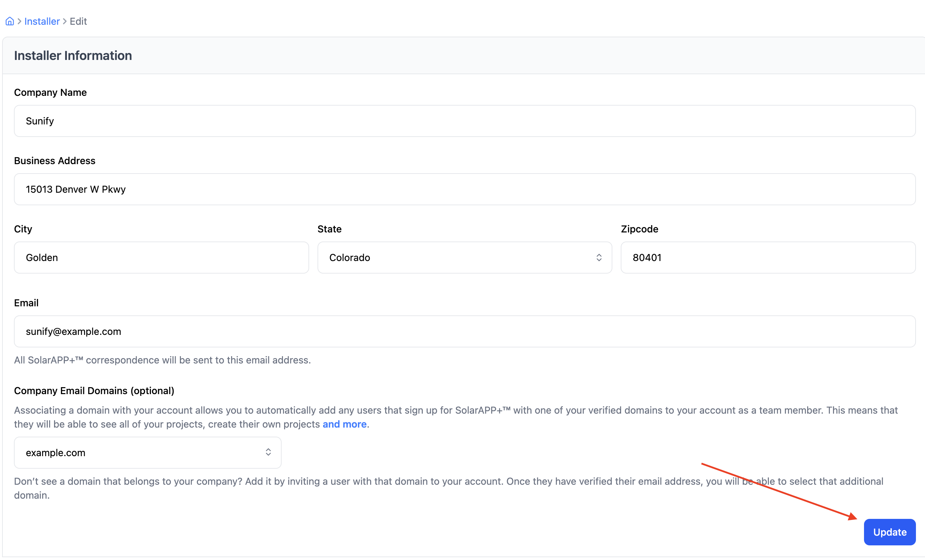This screenshot has width=925, height=560.
Task: Click the State dropdown chevron arrows
Action: click(599, 258)
